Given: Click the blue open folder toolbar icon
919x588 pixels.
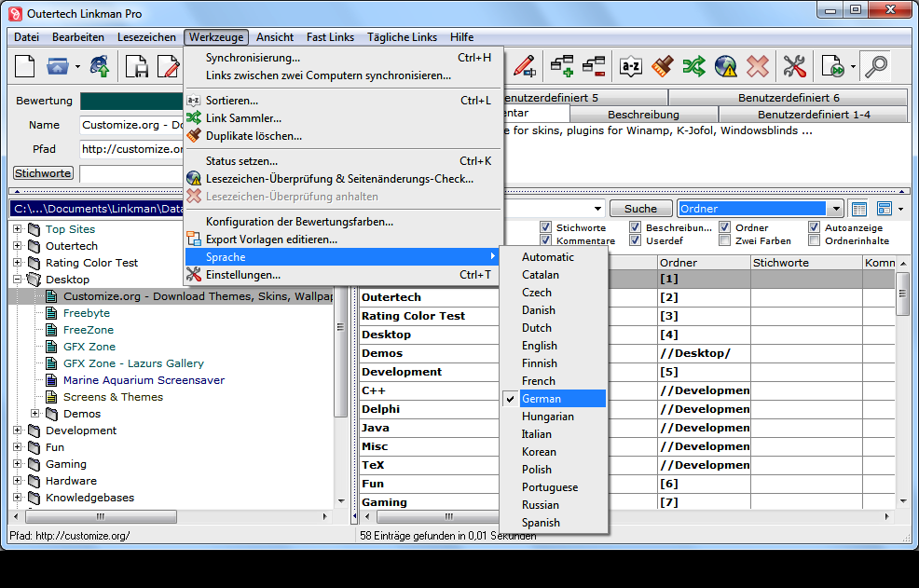Looking at the screenshot, I should (58, 66).
